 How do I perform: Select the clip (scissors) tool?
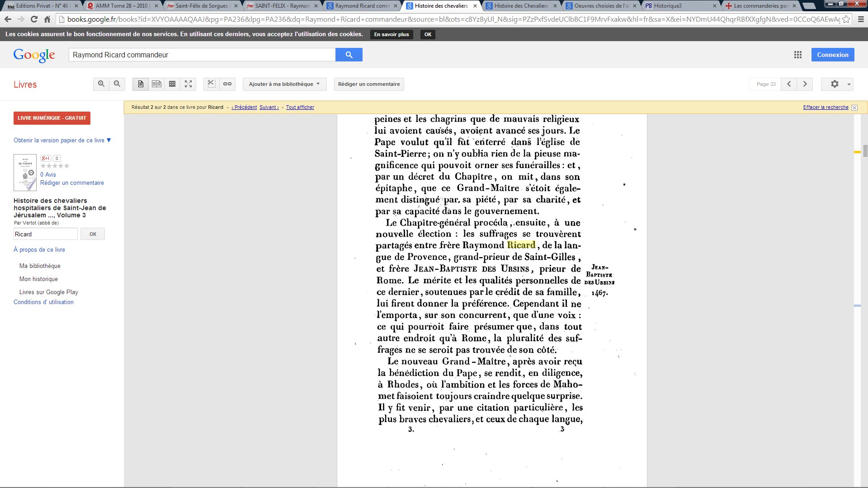(211, 84)
